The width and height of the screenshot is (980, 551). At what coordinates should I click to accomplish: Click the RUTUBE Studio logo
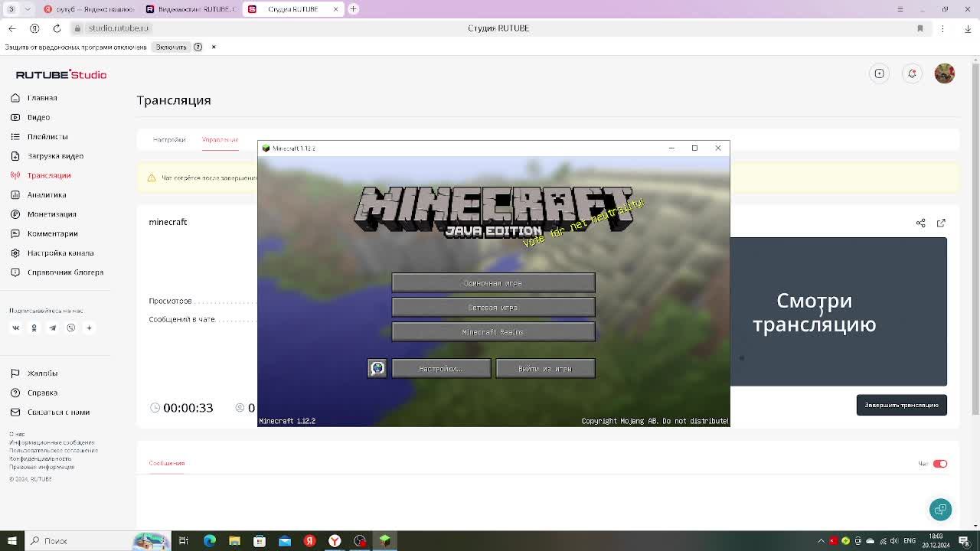[x=61, y=74]
